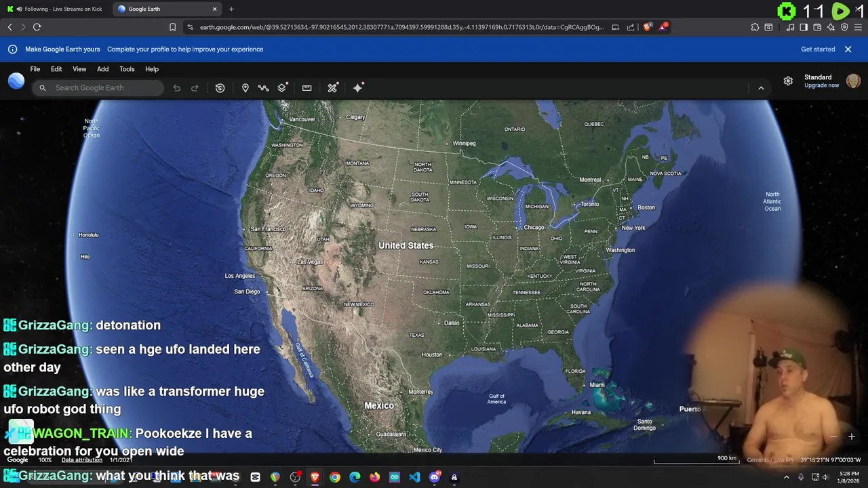This screenshot has width=868, height=488.
Task: Open the Brave VPN shield icon
Action: (844, 27)
